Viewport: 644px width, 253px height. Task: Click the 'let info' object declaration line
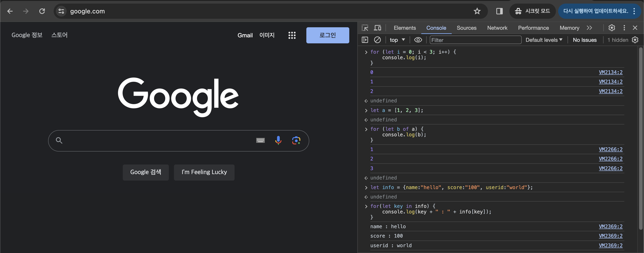coord(451,188)
